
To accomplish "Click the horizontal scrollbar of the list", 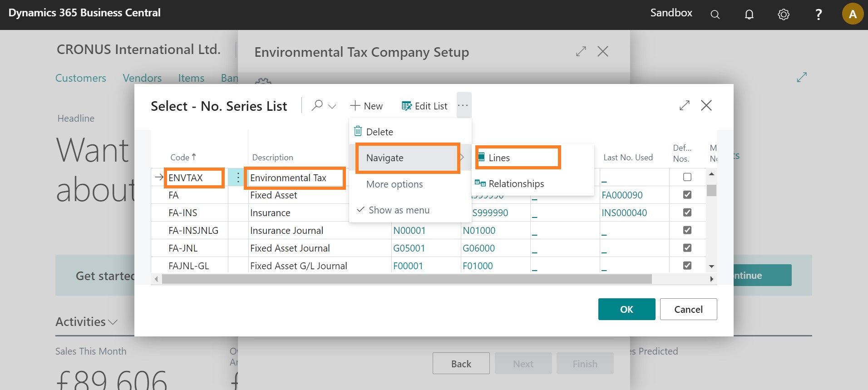I will tap(406, 279).
